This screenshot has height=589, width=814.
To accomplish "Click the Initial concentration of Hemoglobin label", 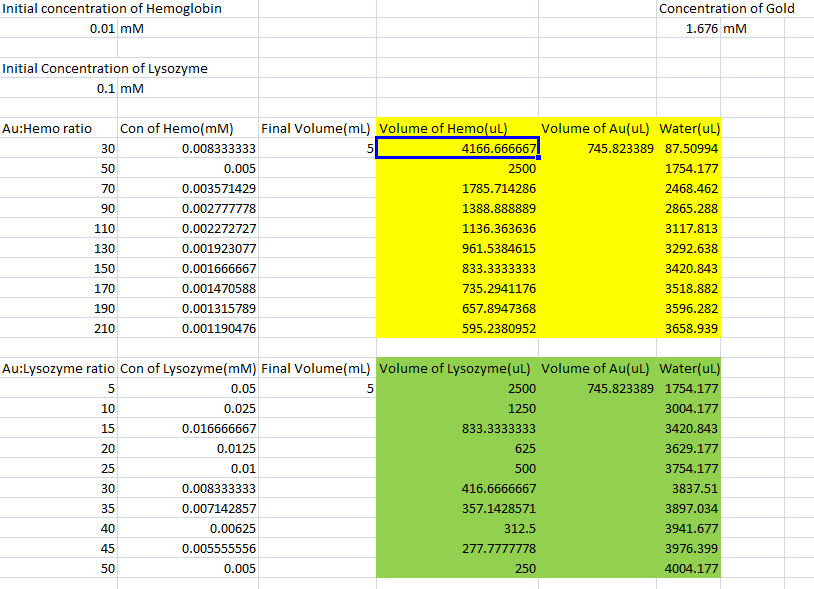I will [x=112, y=9].
